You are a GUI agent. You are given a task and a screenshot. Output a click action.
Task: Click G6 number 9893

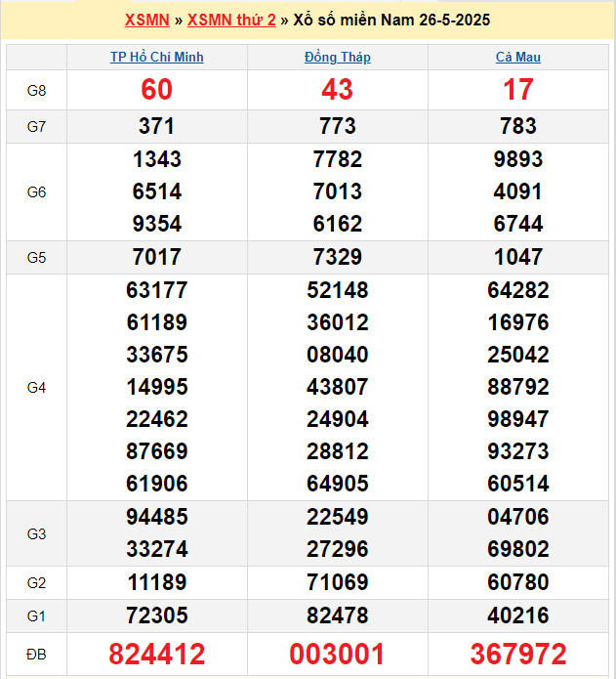point(518,159)
